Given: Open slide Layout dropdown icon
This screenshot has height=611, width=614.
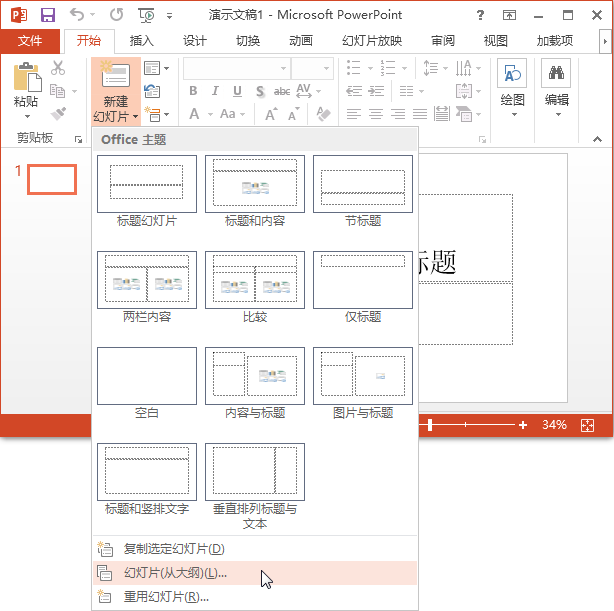Looking at the screenshot, I should pyautogui.click(x=156, y=68).
